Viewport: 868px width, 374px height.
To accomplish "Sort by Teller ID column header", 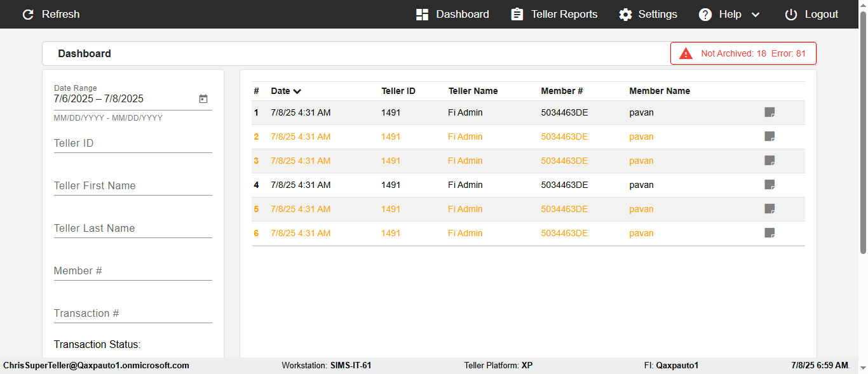I will click(x=398, y=91).
